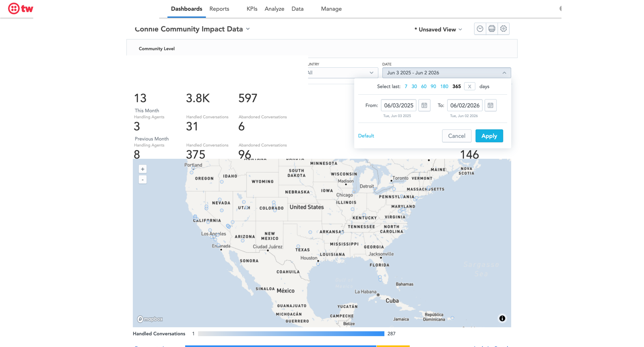The height and width of the screenshot is (347, 644).
Task: Select last 180 days
Action: 444,86
